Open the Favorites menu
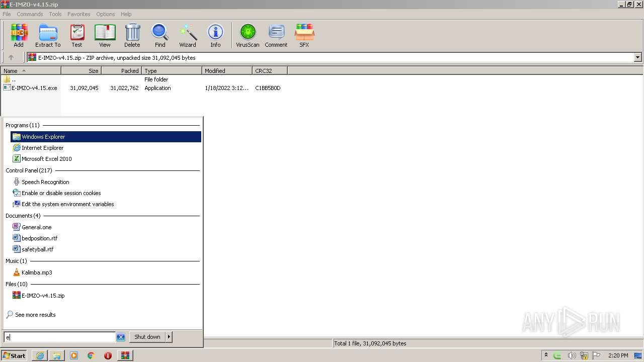This screenshot has height=362, width=644. (x=79, y=14)
